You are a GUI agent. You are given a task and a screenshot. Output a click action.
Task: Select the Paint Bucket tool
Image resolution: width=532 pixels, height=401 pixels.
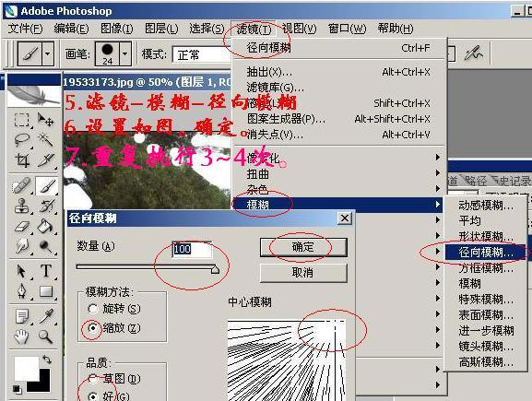[x=46, y=226]
